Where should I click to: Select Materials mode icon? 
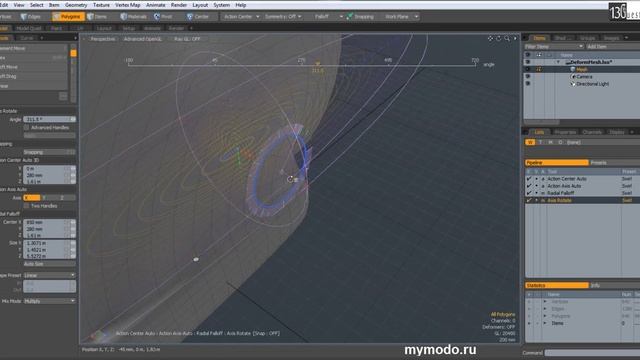click(124, 17)
